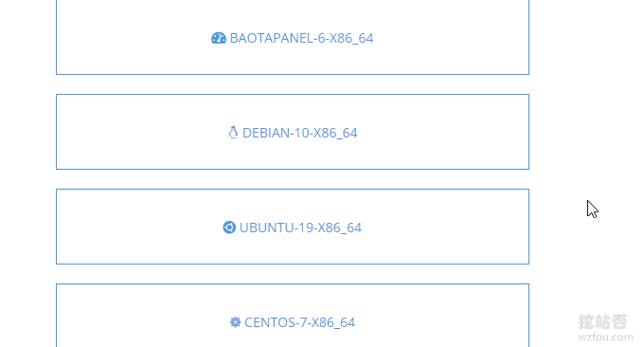Select the UBUNTU-19-X86_64 text label
The width and height of the screenshot is (644, 347).
click(300, 228)
